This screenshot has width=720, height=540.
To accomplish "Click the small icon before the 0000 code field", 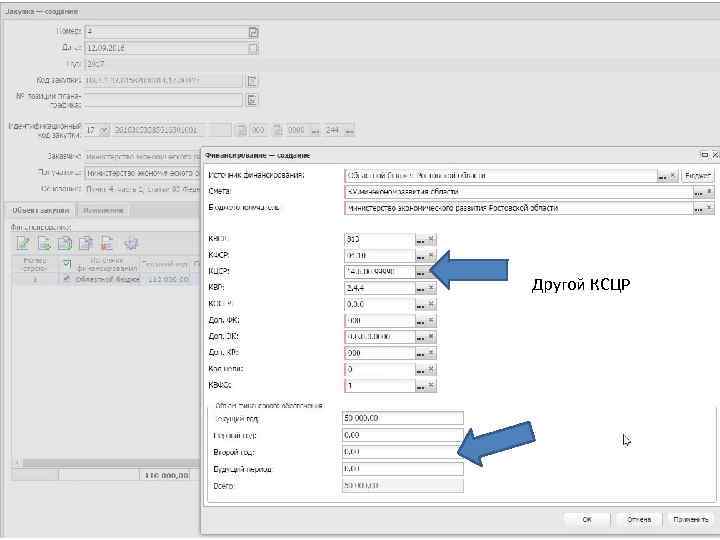I will click(x=278, y=130).
